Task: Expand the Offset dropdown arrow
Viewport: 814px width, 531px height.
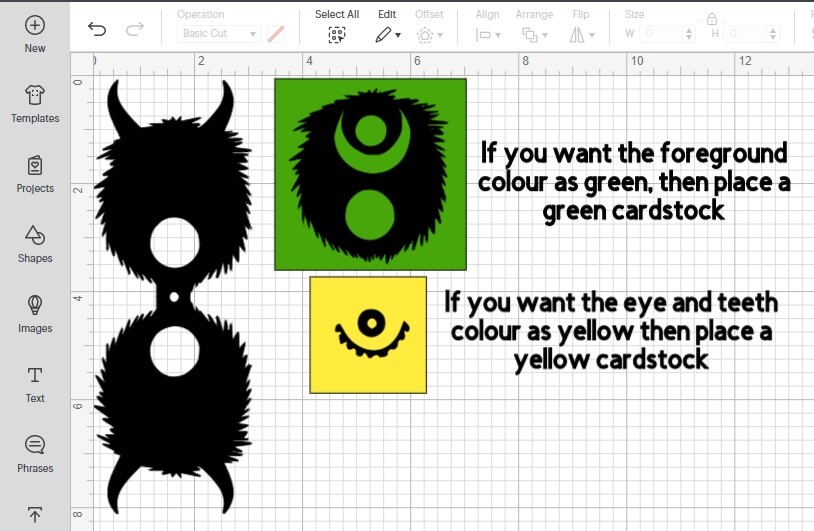Action: tap(440, 35)
